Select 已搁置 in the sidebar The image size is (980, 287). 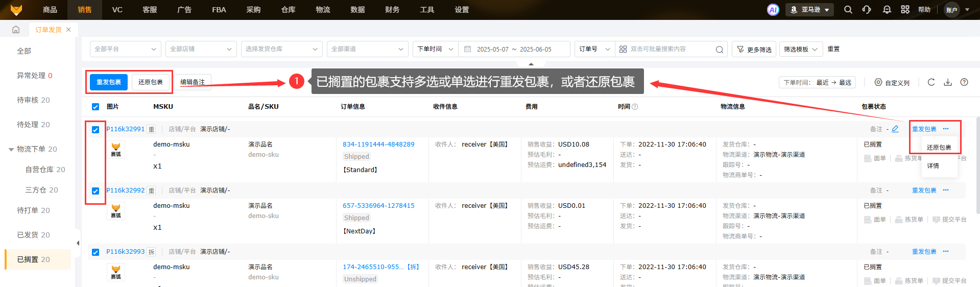click(x=38, y=259)
